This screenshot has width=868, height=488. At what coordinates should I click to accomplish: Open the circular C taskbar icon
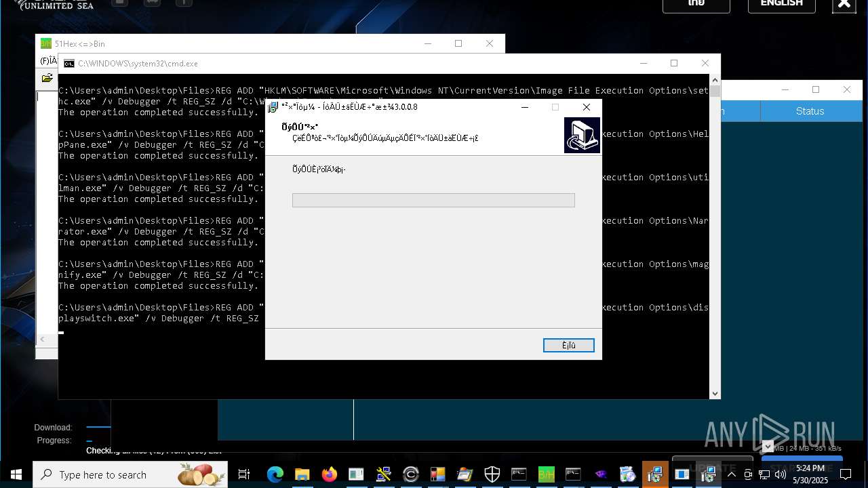point(410,474)
